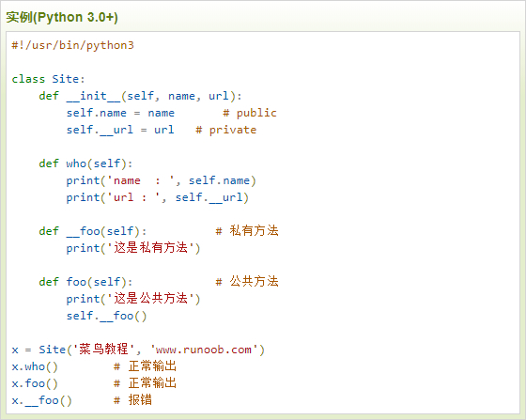The image size is (526, 420).
Task: Click the line x.__foo()
Action: pyautogui.click(x=42, y=400)
